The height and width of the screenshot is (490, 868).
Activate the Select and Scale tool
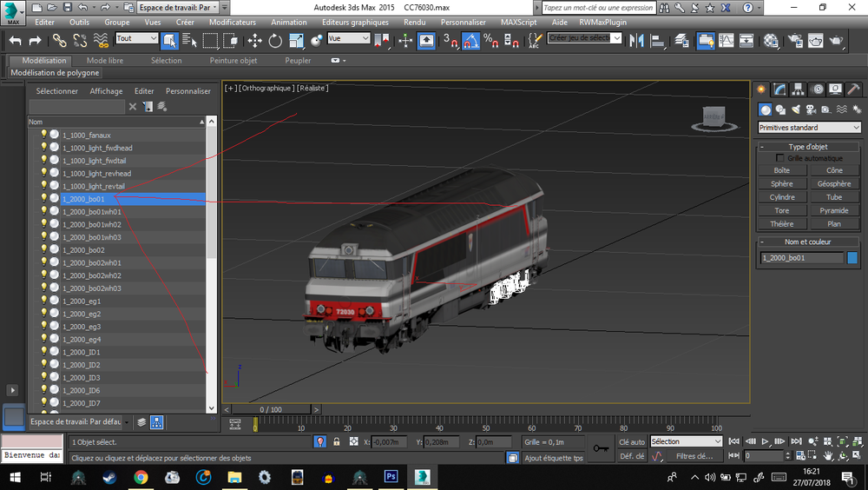point(296,41)
